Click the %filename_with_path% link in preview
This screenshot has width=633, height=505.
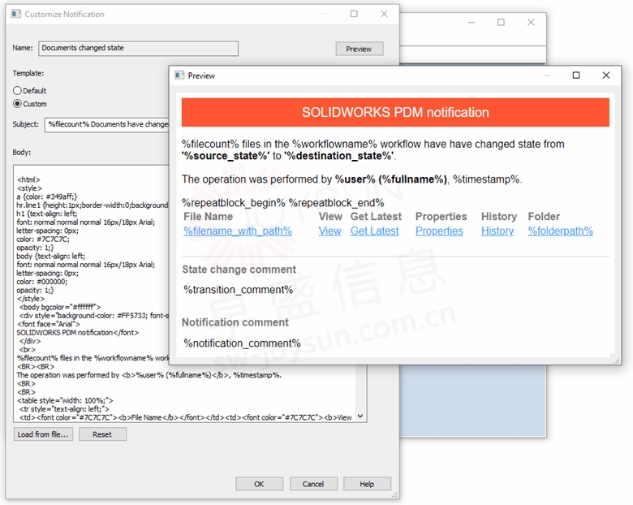[x=237, y=231]
